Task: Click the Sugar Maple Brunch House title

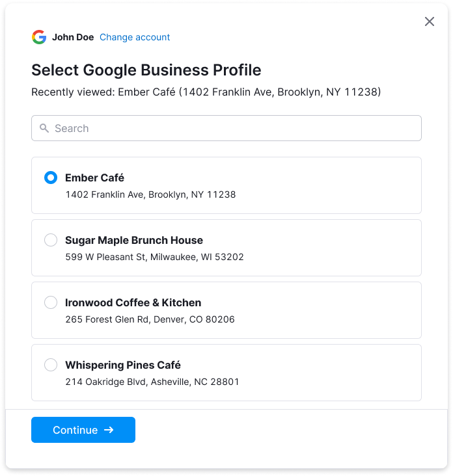Action: click(134, 240)
